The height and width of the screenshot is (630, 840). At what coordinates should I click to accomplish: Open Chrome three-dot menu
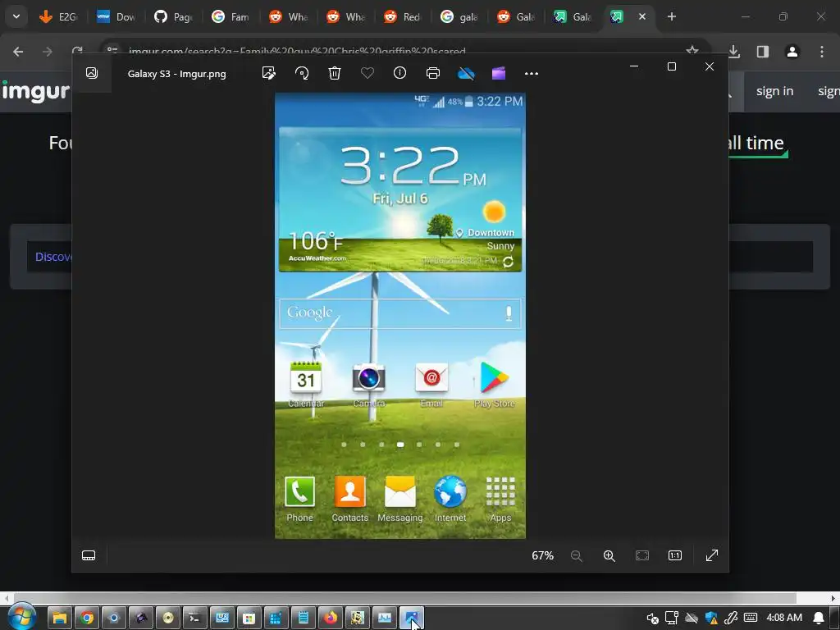pos(822,52)
